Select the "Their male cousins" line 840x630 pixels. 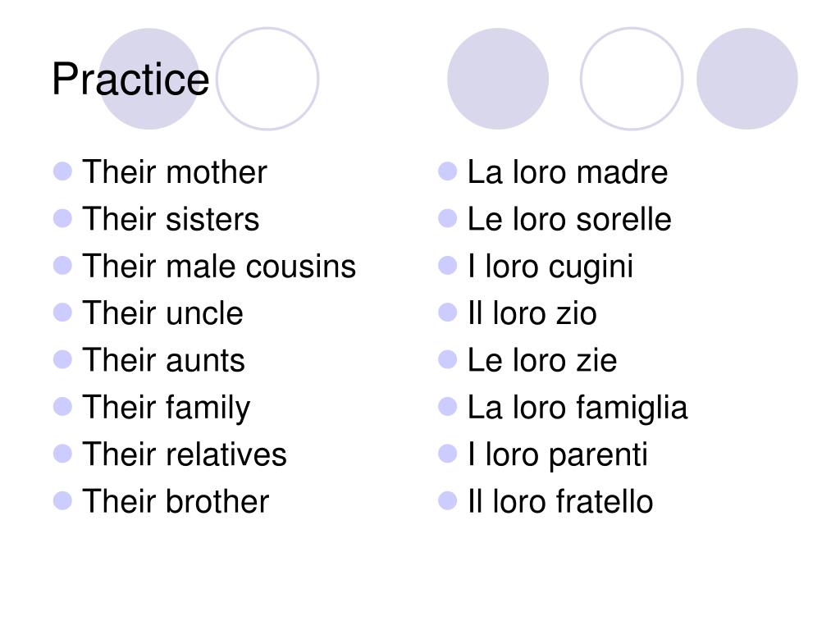coord(219,267)
